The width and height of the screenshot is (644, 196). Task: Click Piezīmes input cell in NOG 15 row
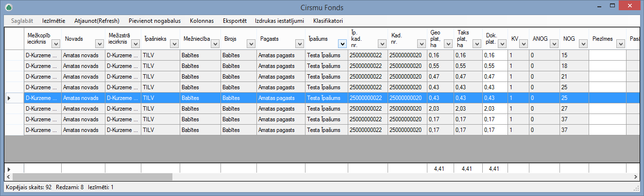607,55
